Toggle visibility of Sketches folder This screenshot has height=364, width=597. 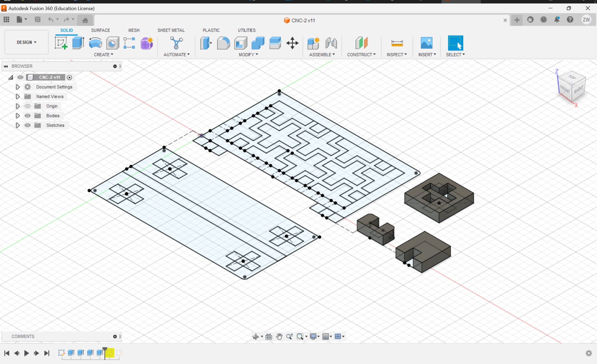pos(27,125)
